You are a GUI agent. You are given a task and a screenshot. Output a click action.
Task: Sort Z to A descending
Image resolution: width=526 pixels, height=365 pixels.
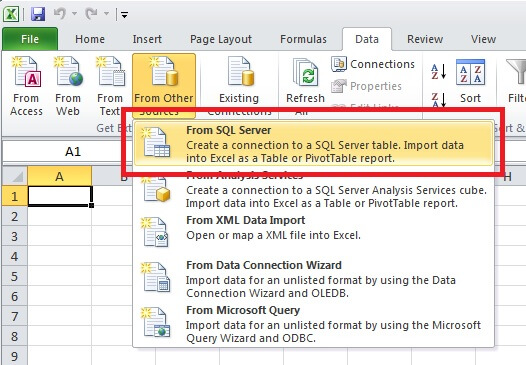coord(438,100)
